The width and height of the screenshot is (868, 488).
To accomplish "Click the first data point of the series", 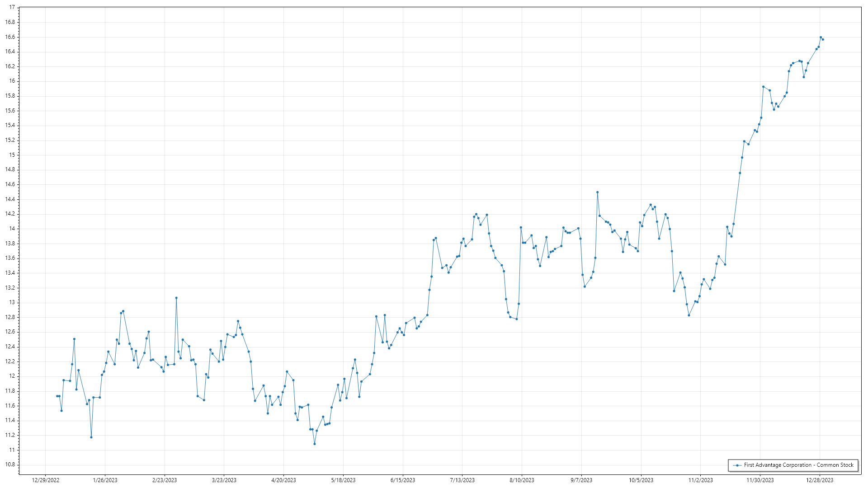I will tap(57, 396).
